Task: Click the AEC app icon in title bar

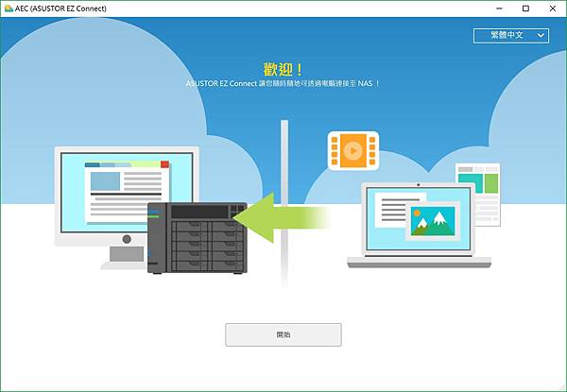Action: coord(9,9)
